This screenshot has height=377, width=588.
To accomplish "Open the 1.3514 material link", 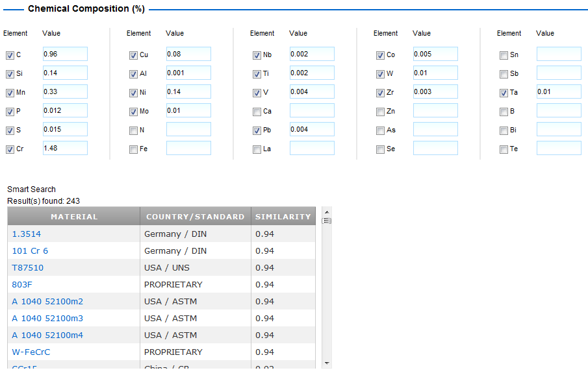I will point(27,234).
